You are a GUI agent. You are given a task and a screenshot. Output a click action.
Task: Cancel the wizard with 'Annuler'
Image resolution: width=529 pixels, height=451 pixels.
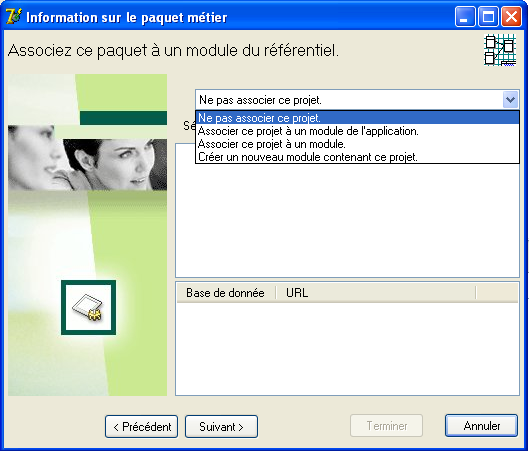(481, 426)
